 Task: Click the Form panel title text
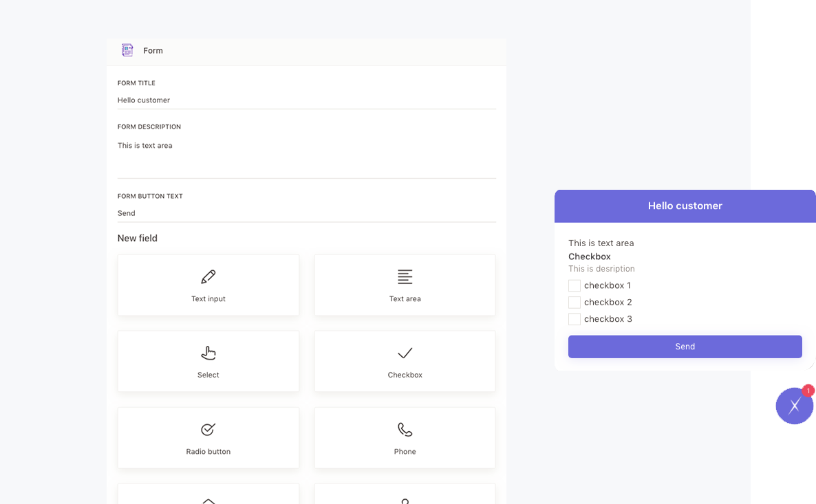[153, 51]
